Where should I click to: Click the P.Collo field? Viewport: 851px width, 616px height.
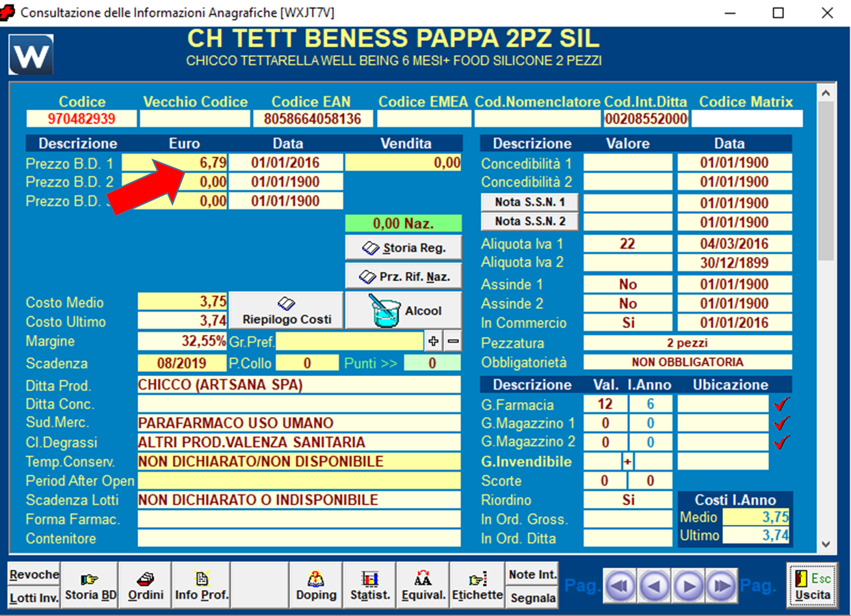click(307, 363)
